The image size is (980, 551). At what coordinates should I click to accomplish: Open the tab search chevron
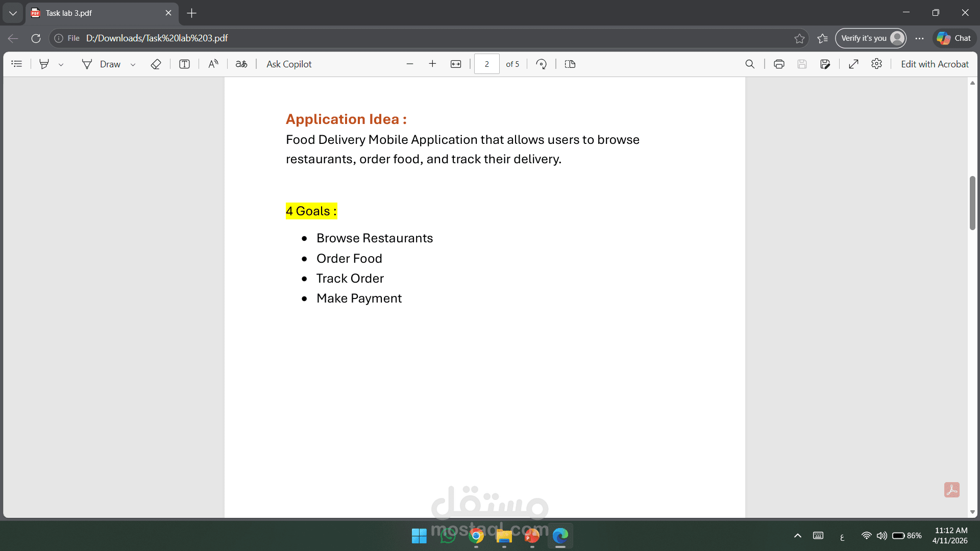point(13,13)
